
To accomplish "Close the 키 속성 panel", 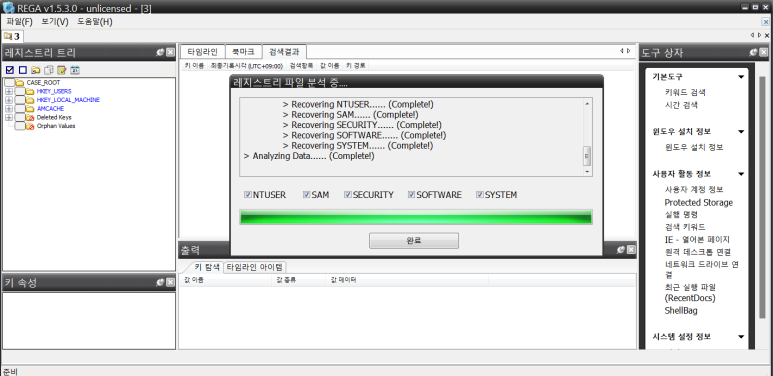I will [x=170, y=282].
